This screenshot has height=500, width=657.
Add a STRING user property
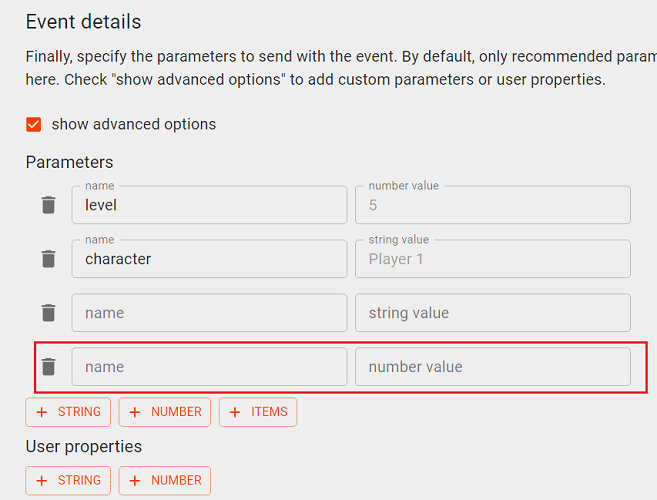68,480
